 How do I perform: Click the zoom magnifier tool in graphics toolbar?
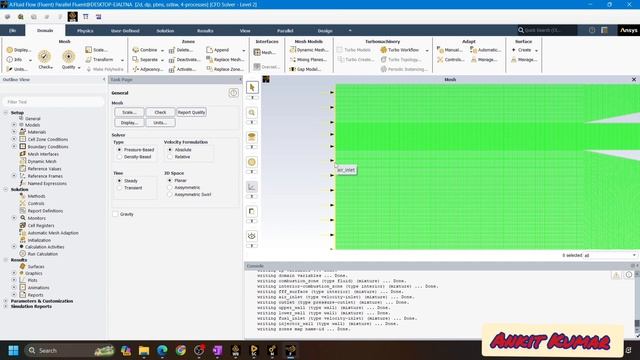tap(252, 112)
